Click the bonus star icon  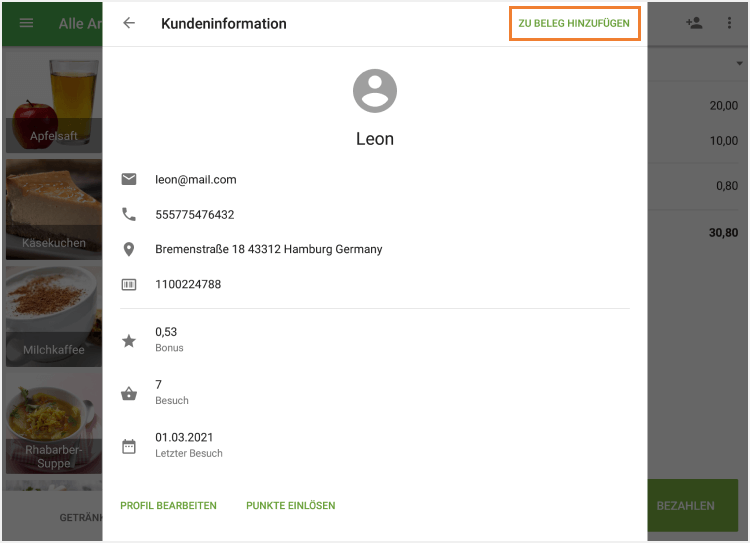[129, 341]
